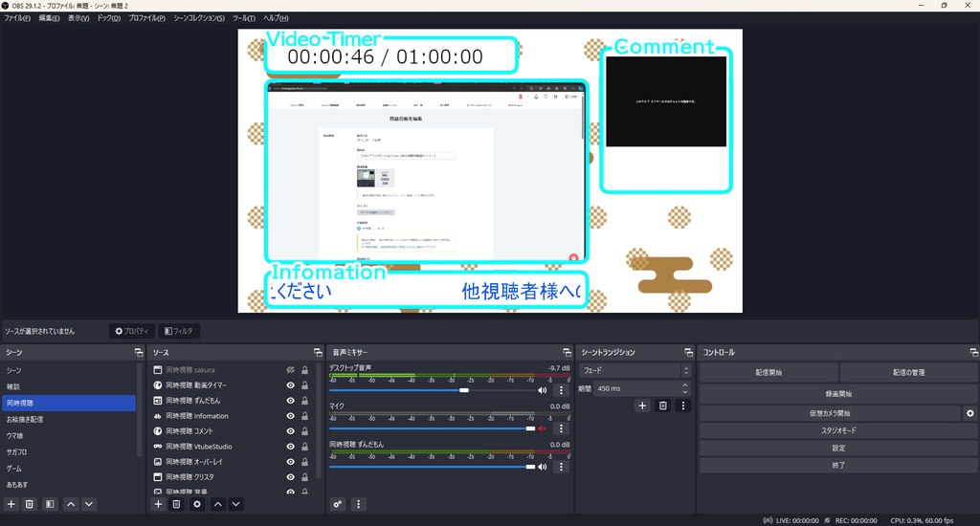Open 設定 from the controls panel
The height and width of the screenshot is (526, 980).
coord(838,448)
